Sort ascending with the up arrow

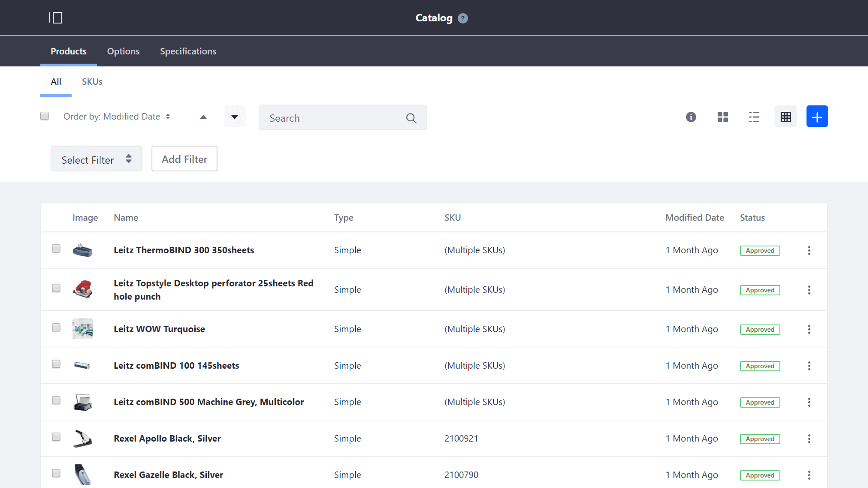pos(203,117)
